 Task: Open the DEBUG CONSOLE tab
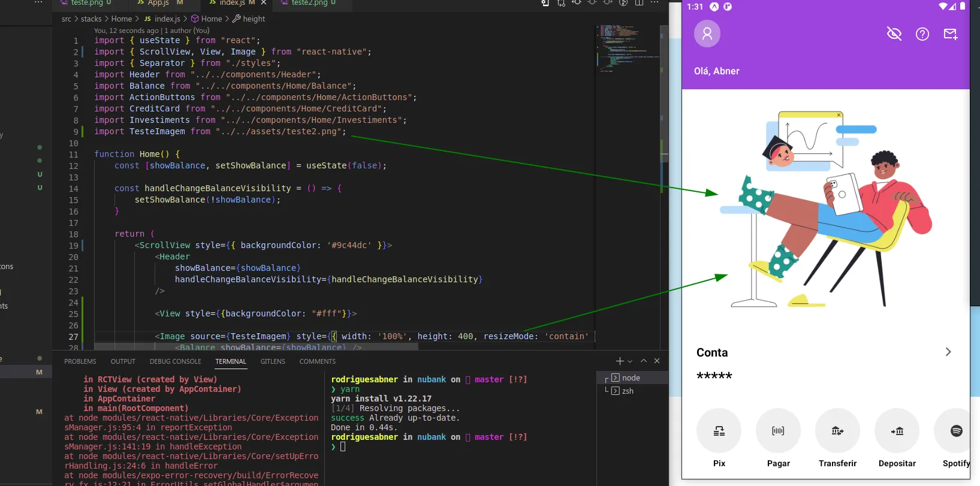point(176,361)
